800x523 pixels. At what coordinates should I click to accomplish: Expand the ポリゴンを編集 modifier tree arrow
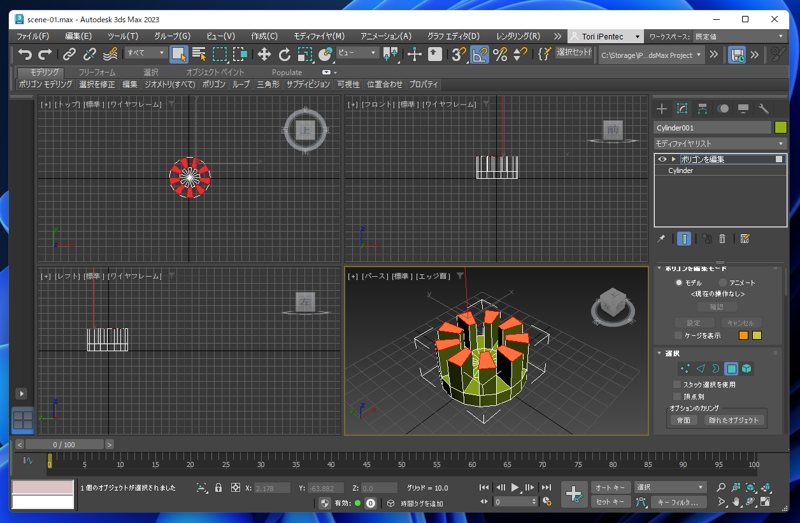673,159
